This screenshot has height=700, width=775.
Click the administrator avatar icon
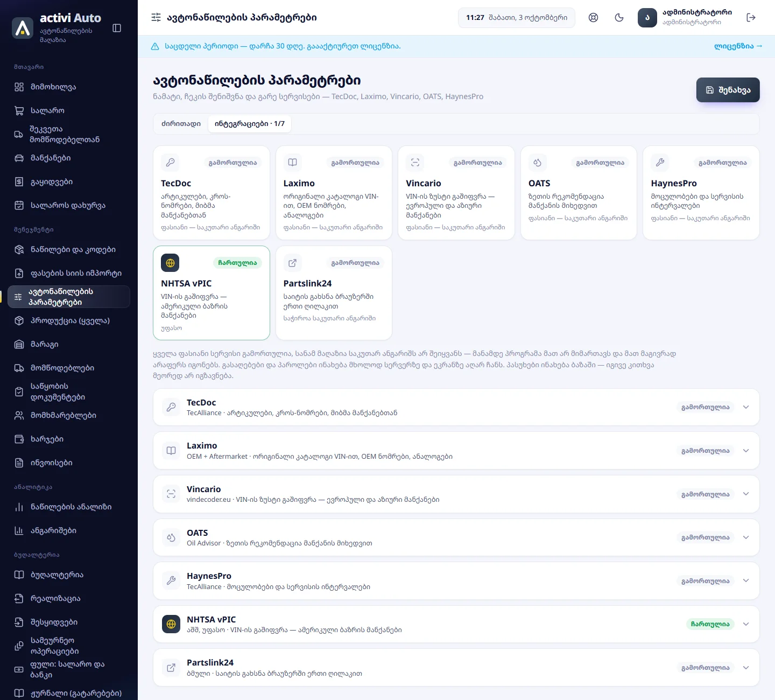pos(647,18)
